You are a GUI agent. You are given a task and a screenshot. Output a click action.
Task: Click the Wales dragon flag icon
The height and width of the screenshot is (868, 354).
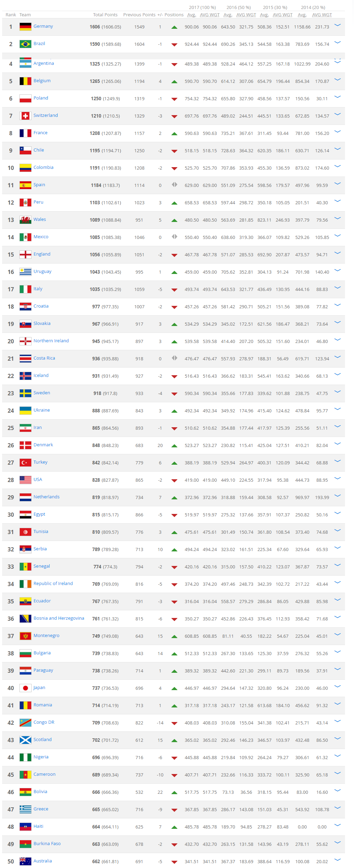tap(25, 220)
